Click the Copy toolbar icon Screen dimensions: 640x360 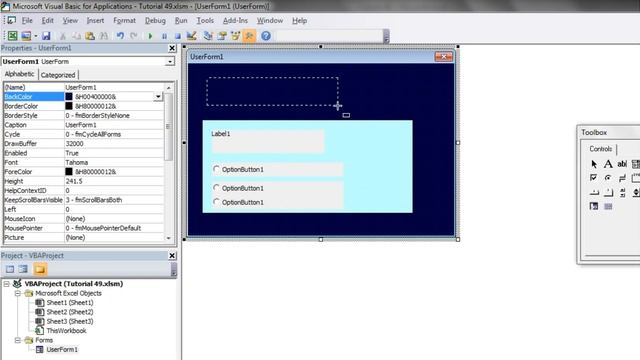coord(76,36)
